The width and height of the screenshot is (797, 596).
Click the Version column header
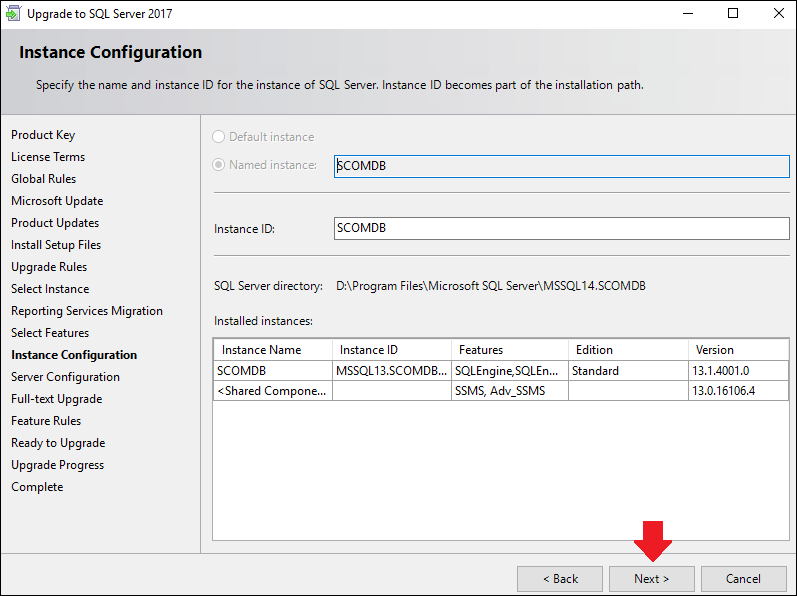point(739,350)
